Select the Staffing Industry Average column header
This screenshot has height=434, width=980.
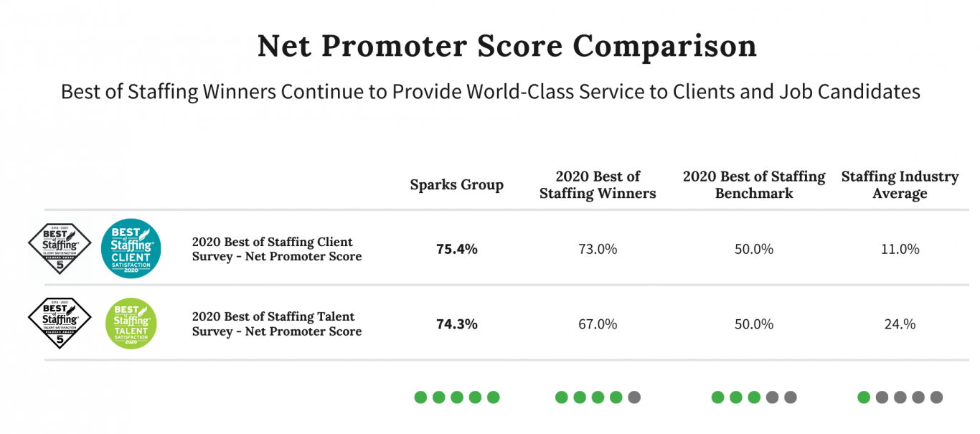900,184
